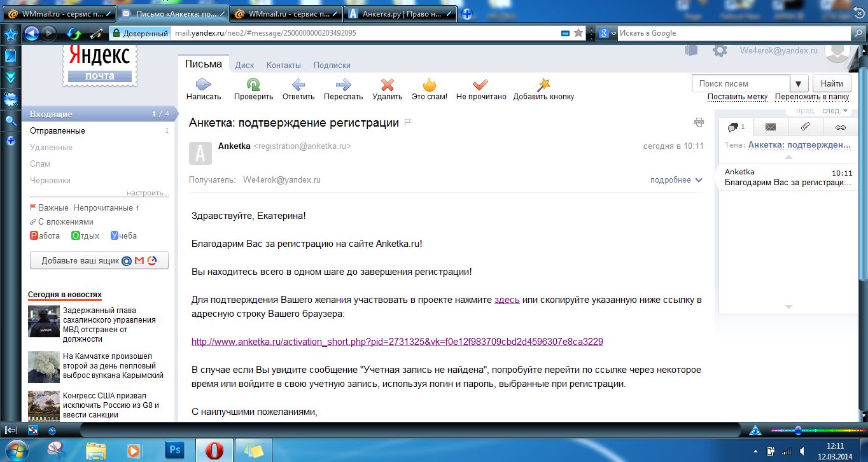Go to next message with след.
This screenshot has height=462, width=868.
click(x=835, y=111)
